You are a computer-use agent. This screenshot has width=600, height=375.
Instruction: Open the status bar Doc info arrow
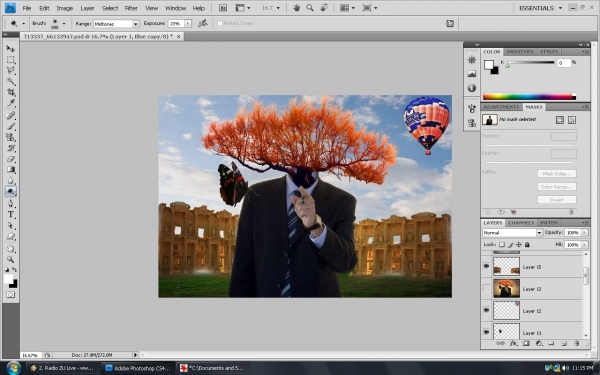pos(135,355)
